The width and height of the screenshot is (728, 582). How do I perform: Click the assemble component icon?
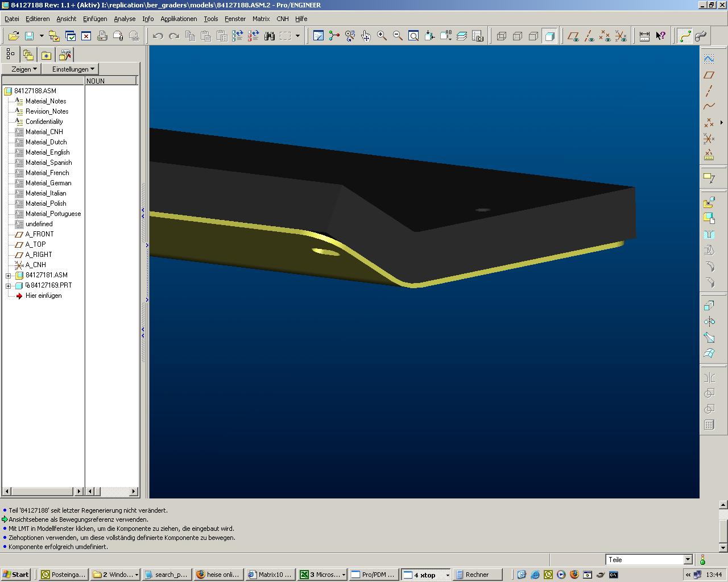709,202
